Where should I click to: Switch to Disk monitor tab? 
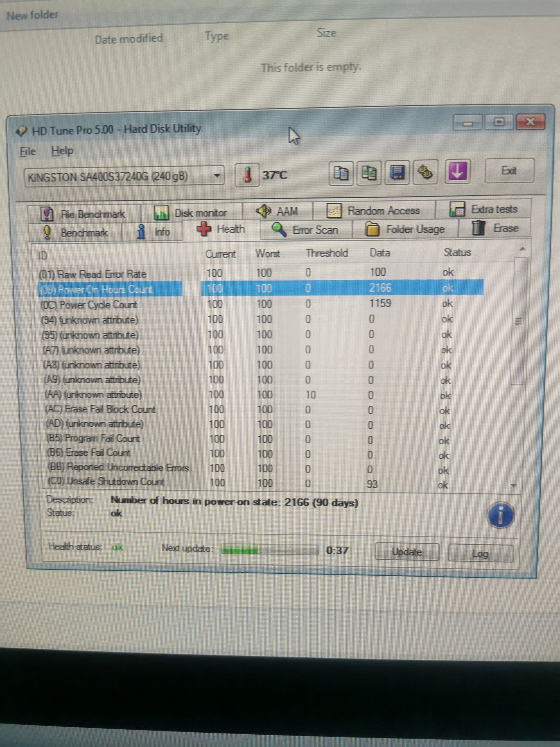pos(191,213)
